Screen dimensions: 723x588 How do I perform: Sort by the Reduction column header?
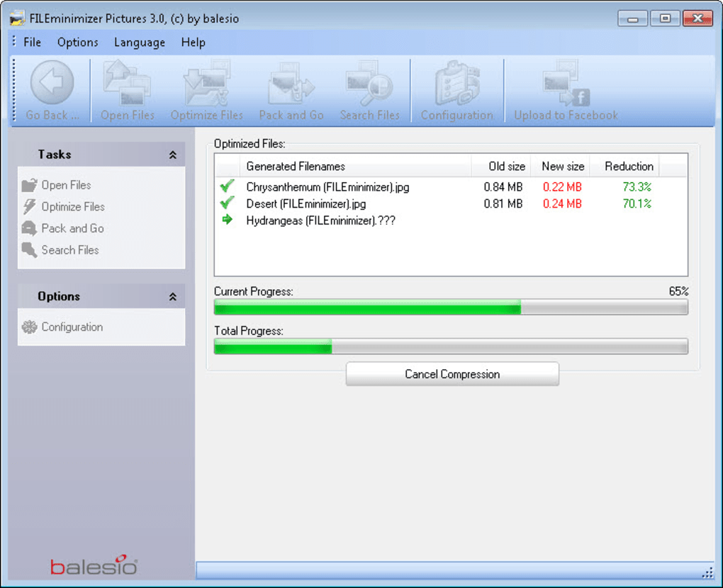629,166
